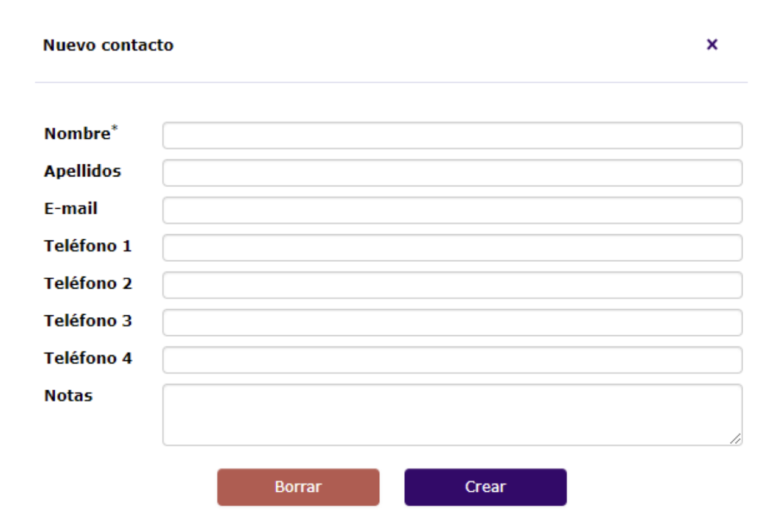Click into the Teléfono 1 field

pyautogui.click(x=452, y=248)
